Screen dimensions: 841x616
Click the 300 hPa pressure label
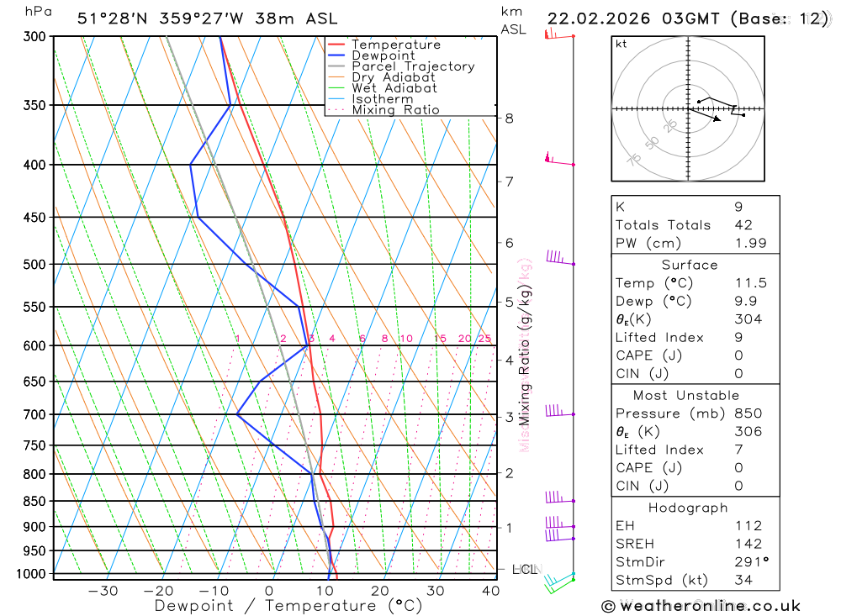(34, 36)
